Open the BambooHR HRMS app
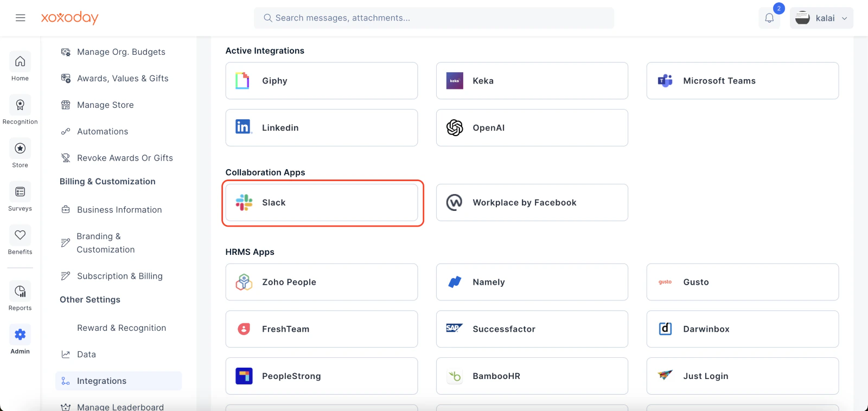The height and width of the screenshot is (411, 868). click(532, 376)
